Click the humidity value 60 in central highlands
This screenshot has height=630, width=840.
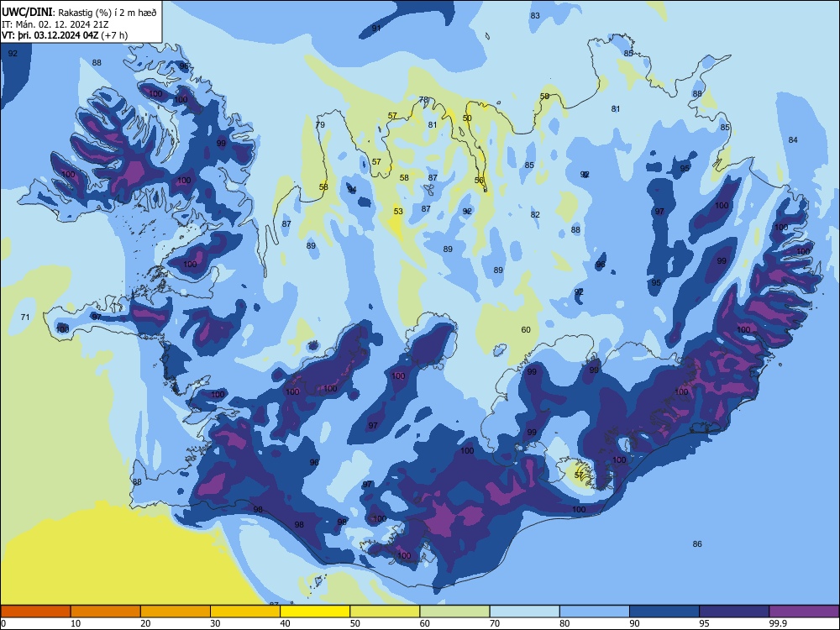coord(526,329)
